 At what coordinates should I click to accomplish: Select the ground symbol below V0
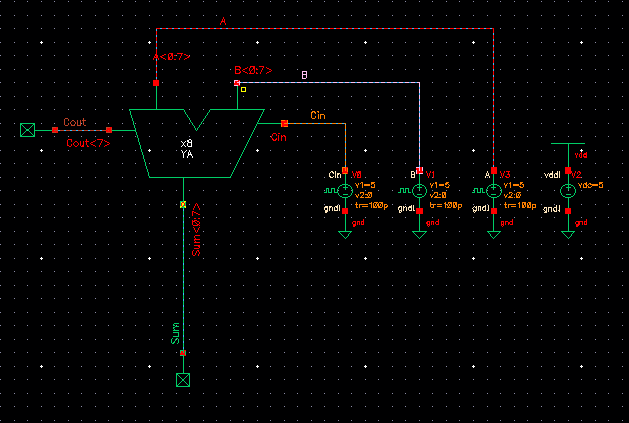point(345,234)
